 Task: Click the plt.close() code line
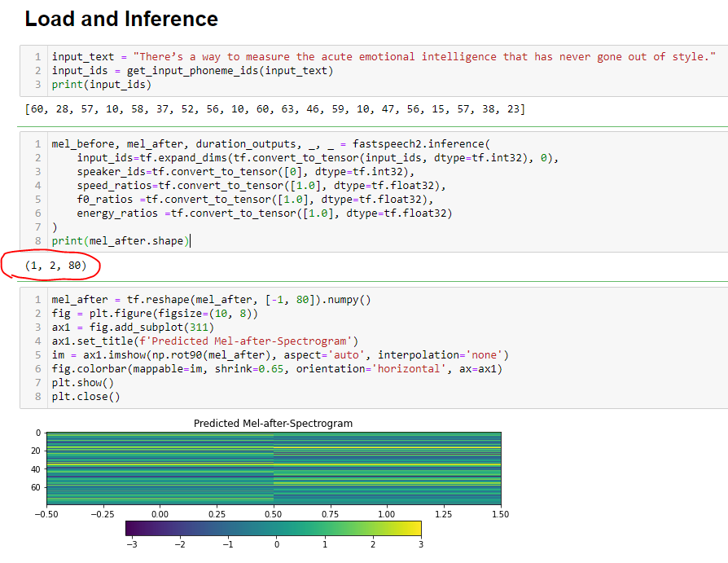click(86, 397)
